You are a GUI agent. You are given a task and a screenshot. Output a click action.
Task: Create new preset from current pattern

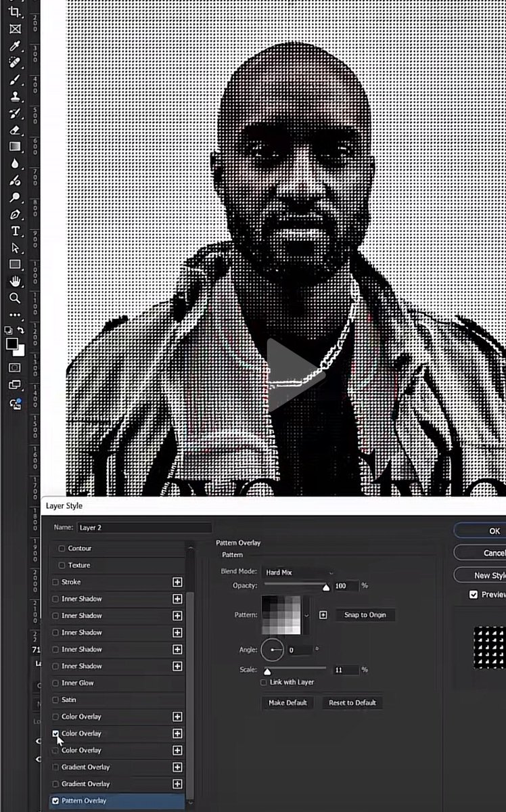323,615
